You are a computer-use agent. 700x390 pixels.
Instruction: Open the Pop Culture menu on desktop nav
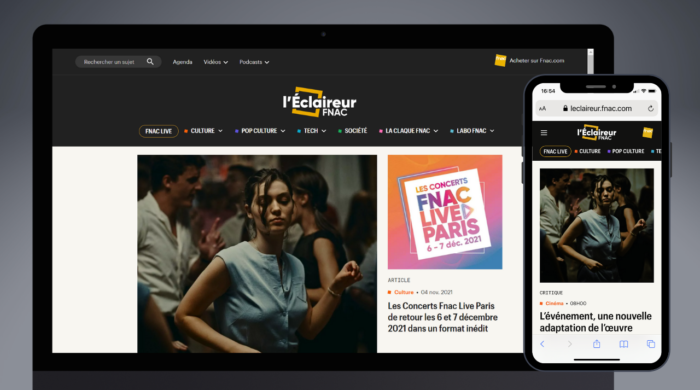pos(260,131)
